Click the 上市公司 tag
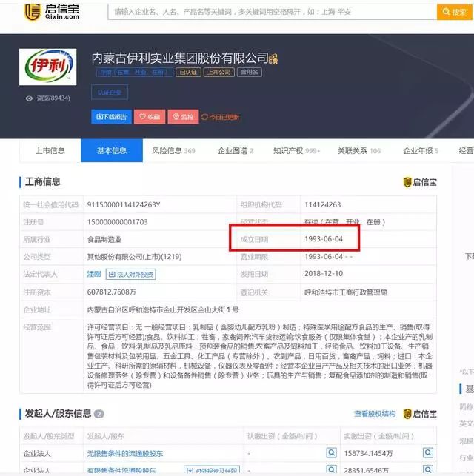Image resolution: width=474 pixels, height=476 pixels. [219, 73]
